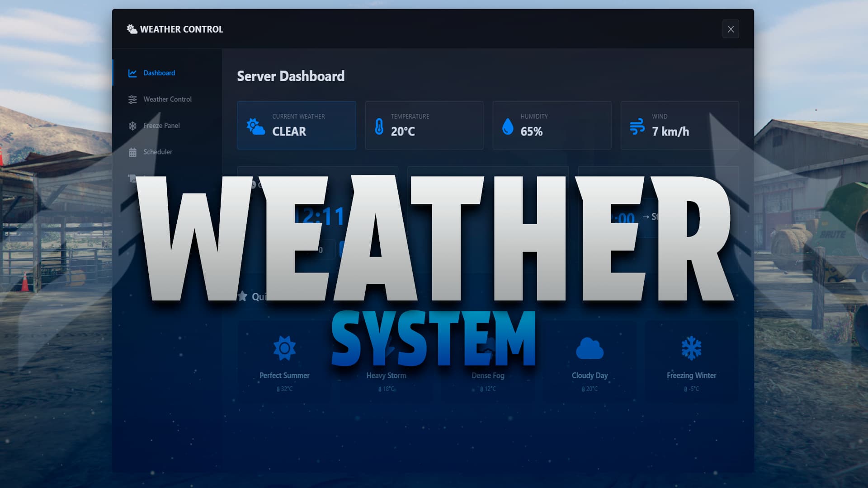Switch to the Freeze Panel section
The width and height of the screenshot is (868, 488).
161,125
